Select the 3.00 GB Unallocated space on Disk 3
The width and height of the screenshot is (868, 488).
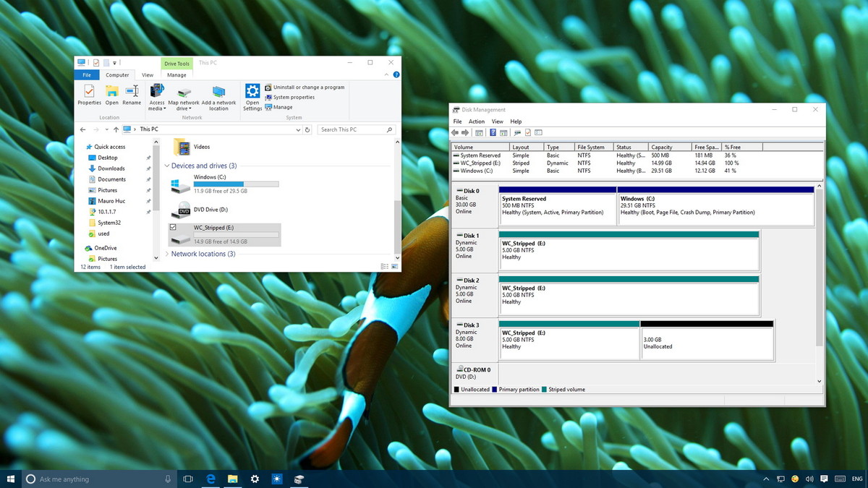[x=707, y=343]
